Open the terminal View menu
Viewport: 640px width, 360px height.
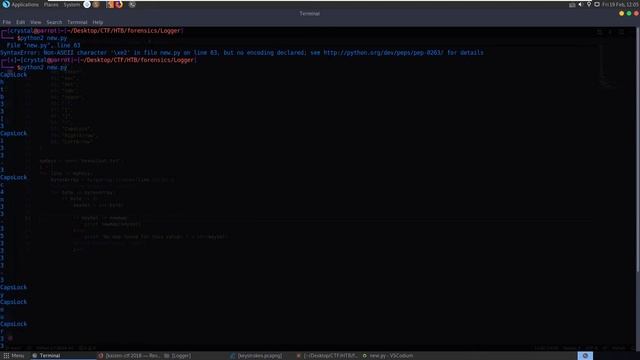pyautogui.click(x=36, y=22)
